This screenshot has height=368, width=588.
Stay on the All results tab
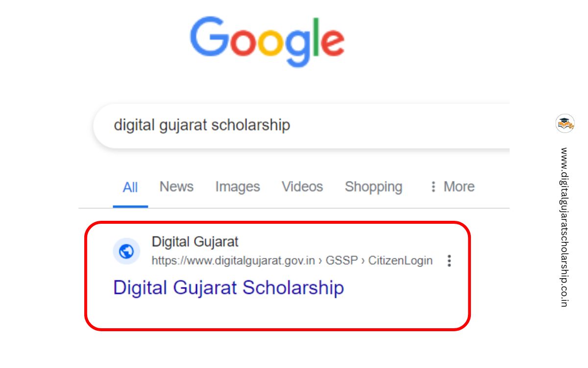click(130, 186)
